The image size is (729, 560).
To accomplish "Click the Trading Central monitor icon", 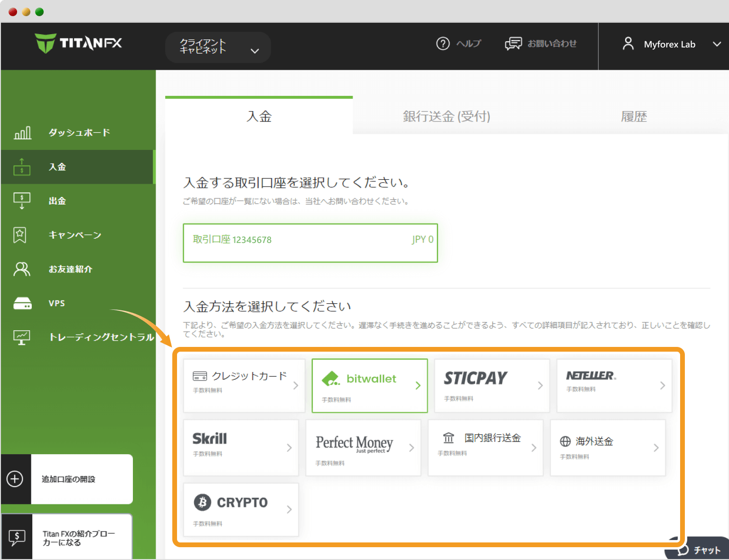I will pos(22,337).
